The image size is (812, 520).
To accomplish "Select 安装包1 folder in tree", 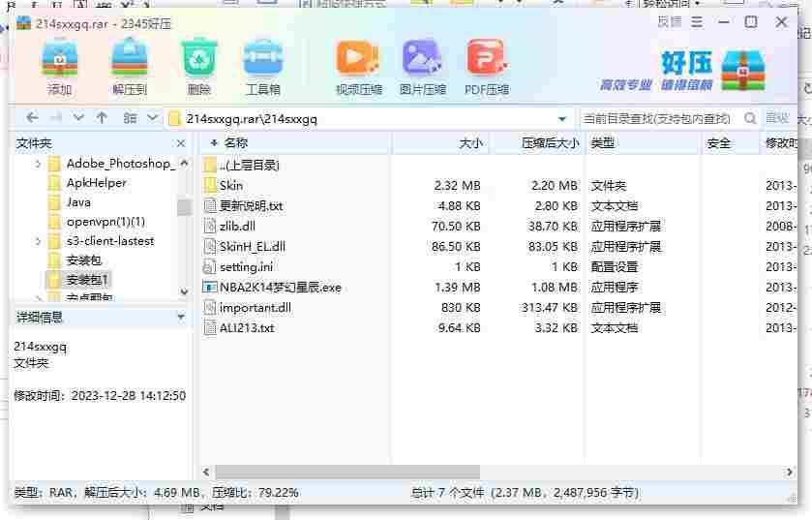I will click(87, 280).
